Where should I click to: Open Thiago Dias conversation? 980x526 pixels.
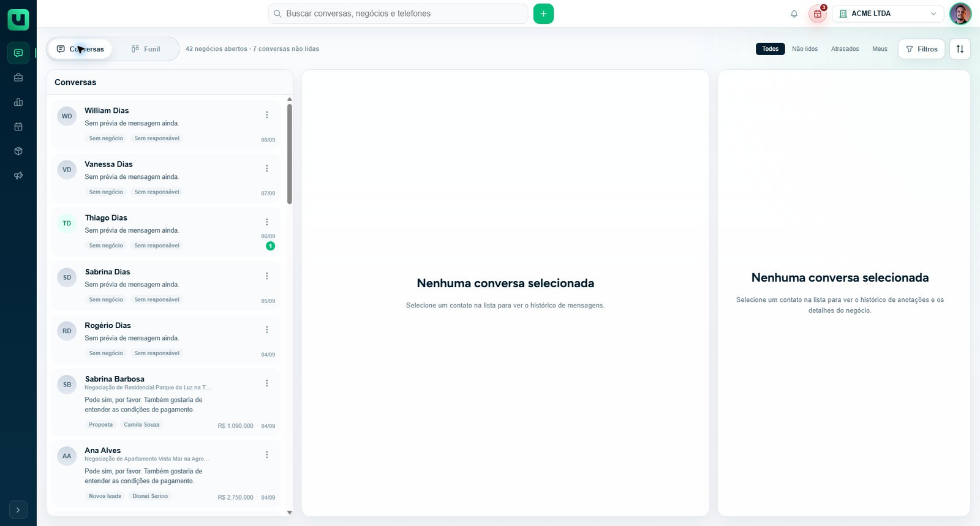pyautogui.click(x=166, y=232)
